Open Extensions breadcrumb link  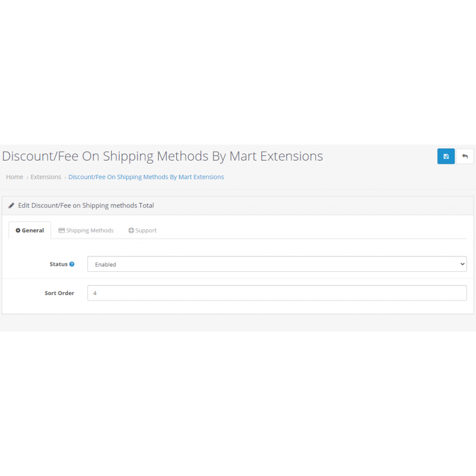pyautogui.click(x=46, y=177)
